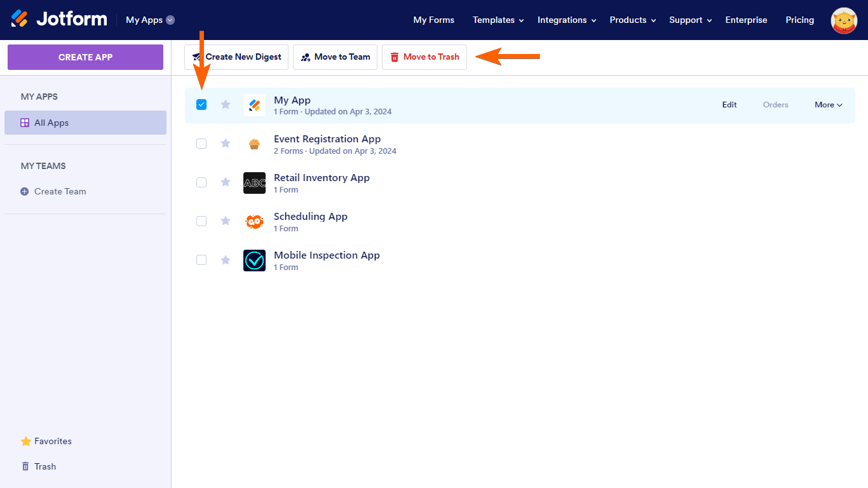Click Move to Trash button
Screen dimensions: 868x488
pyautogui.click(x=424, y=57)
